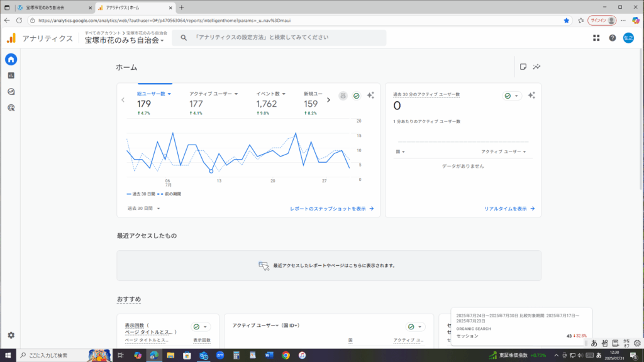Open the Home icon in the left sidebar
The image size is (644, 362).
click(11, 60)
